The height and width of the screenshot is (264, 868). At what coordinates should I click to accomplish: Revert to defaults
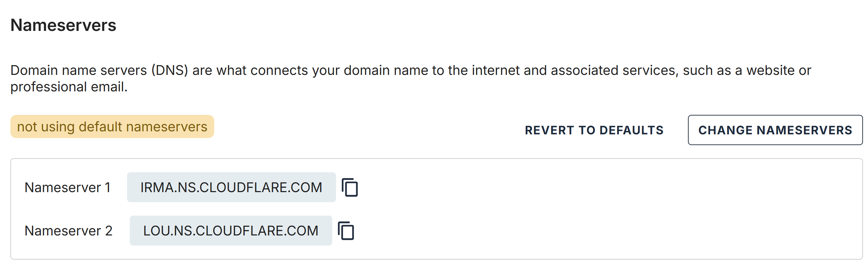pyautogui.click(x=594, y=130)
